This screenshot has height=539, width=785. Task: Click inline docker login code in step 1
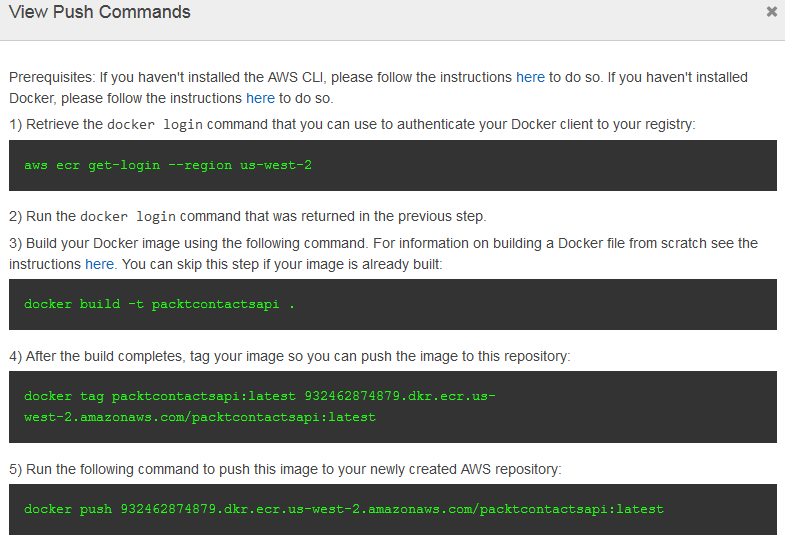[155, 125]
